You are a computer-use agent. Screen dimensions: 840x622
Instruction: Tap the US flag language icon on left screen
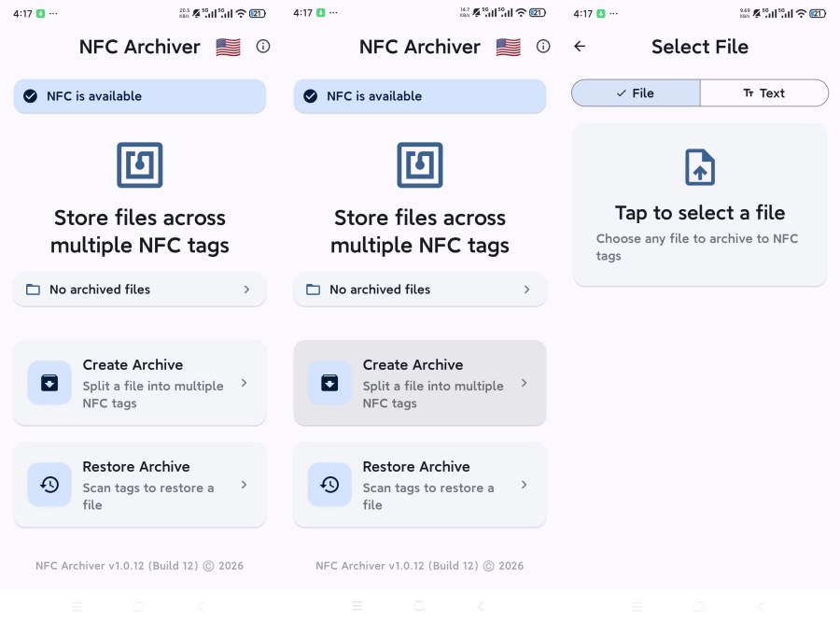229,48
